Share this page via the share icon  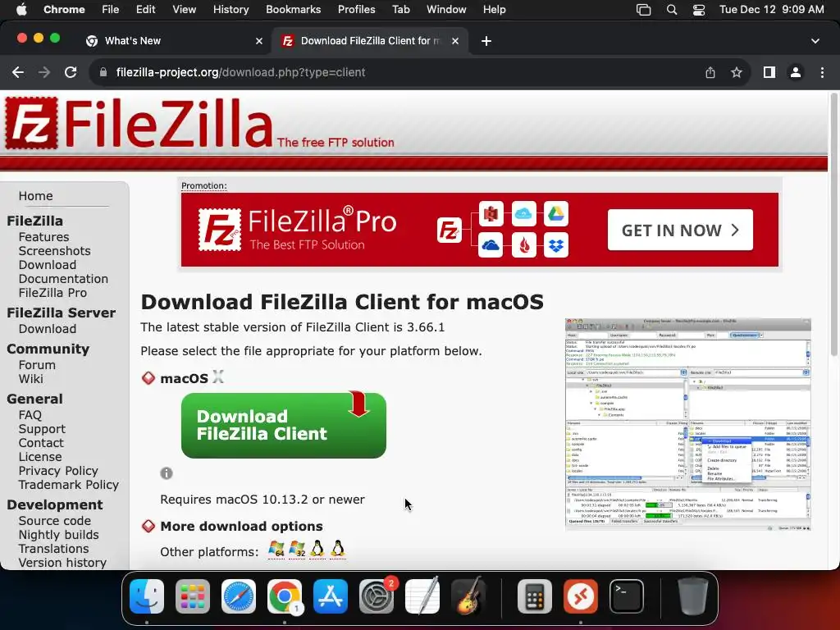(x=710, y=72)
